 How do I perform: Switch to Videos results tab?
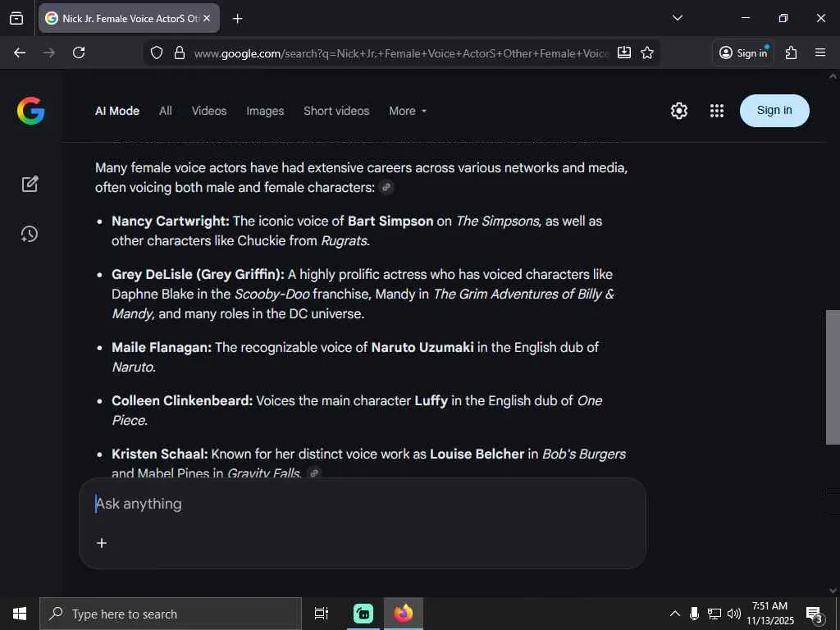pyautogui.click(x=209, y=111)
